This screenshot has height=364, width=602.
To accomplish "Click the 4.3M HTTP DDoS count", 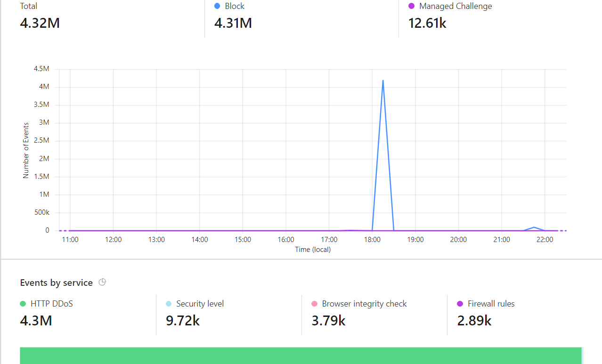I will pyautogui.click(x=36, y=321).
